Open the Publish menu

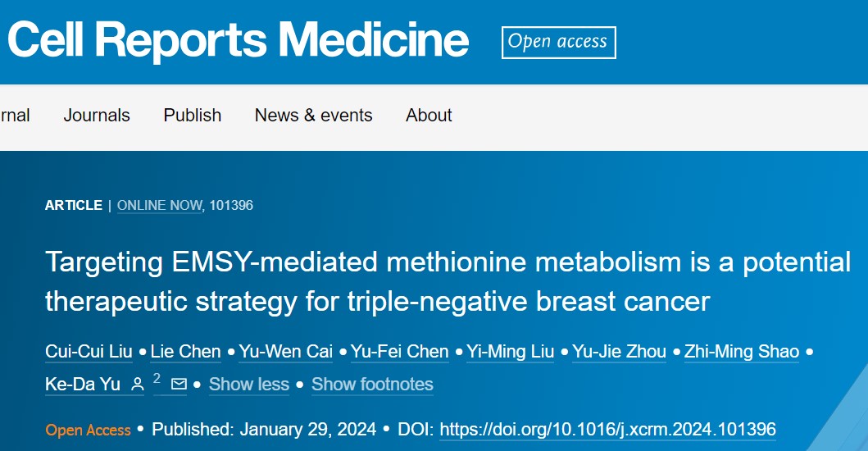(192, 116)
